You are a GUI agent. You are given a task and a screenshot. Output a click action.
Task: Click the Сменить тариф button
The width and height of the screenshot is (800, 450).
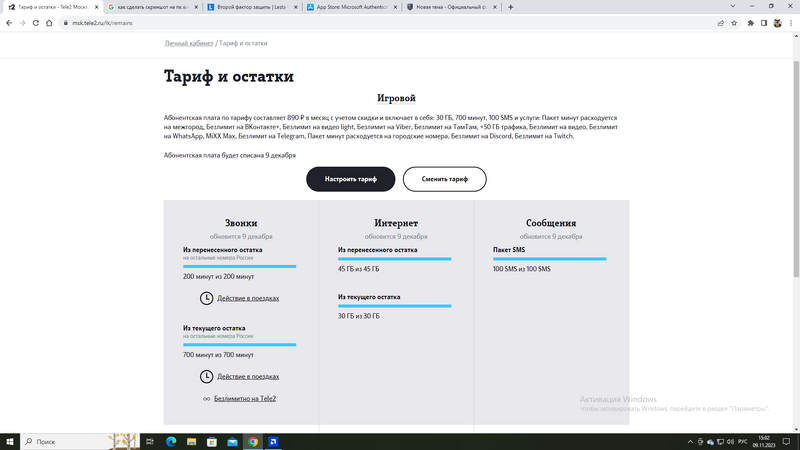click(x=444, y=179)
